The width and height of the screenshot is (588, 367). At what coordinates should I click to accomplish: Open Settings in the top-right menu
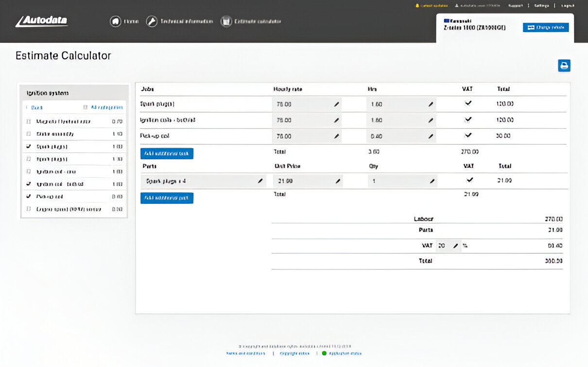click(541, 6)
